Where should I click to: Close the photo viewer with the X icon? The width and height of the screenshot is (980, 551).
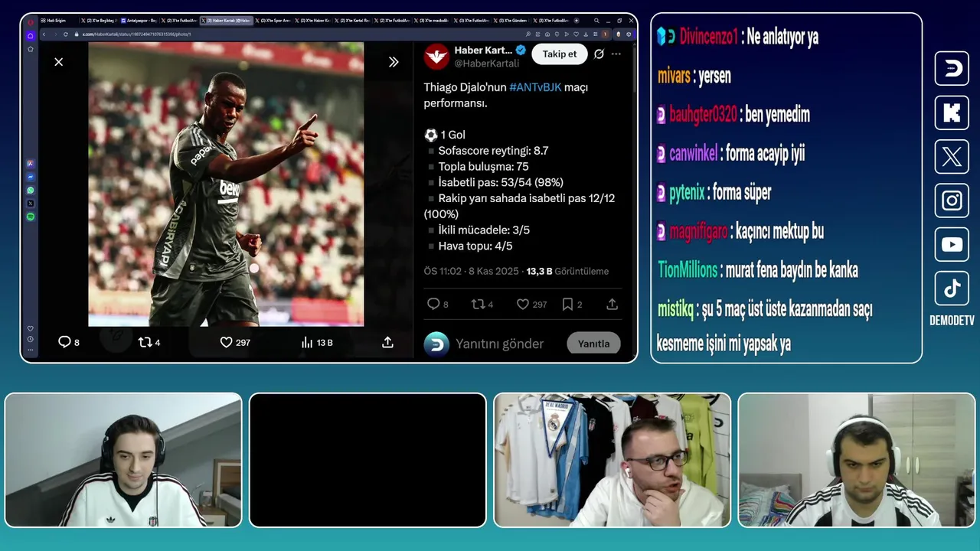coord(59,62)
